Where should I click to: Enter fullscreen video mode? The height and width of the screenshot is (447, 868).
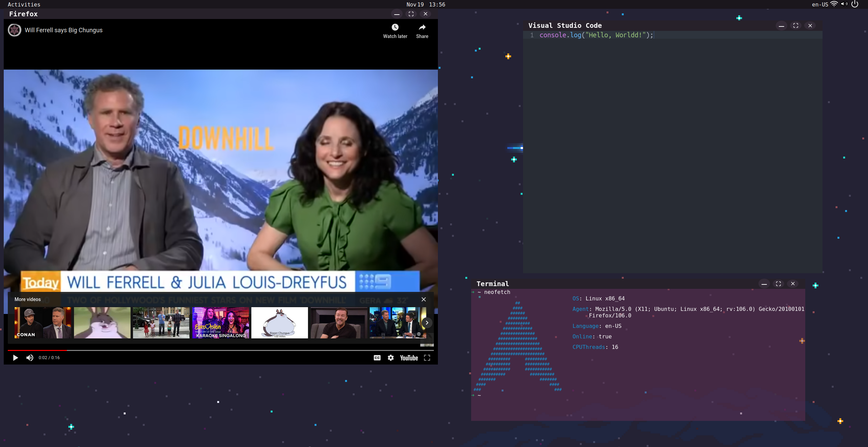(x=427, y=358)
